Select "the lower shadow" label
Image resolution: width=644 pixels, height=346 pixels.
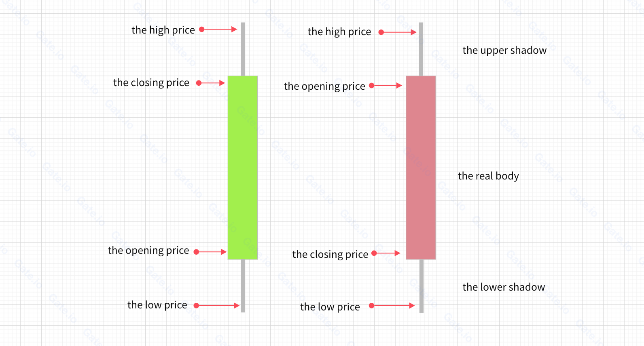[x=504, y=287]
